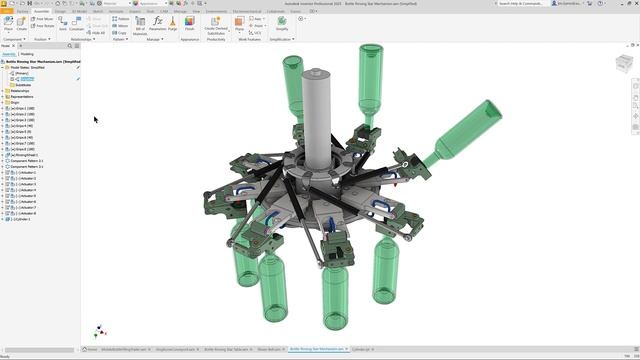This screenshot has width=640, height=360.
Task: Switch to the Design ribbon tab
Action: click(60, 11)
